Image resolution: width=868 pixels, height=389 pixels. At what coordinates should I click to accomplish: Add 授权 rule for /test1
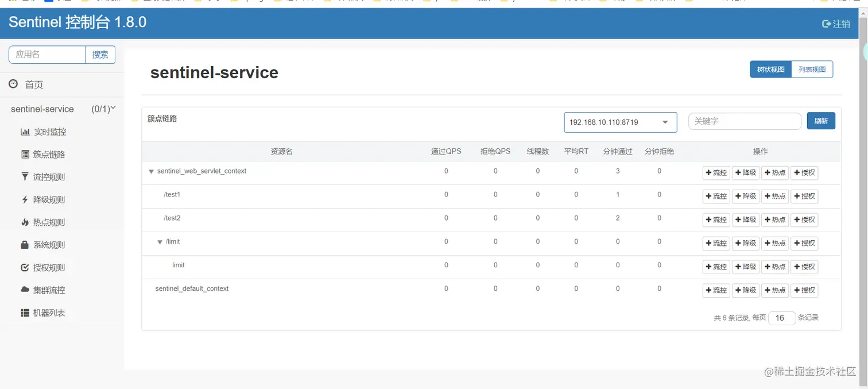tap(804, 197)
